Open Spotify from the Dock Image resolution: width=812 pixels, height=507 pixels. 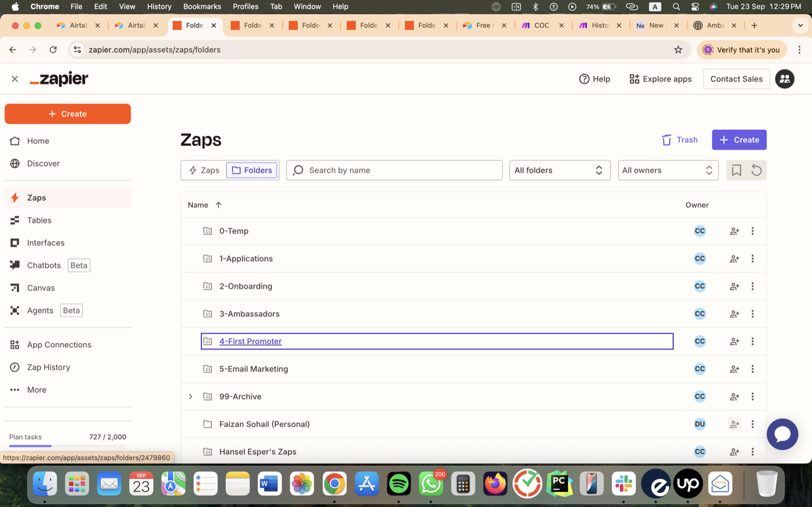click(399, 484)
